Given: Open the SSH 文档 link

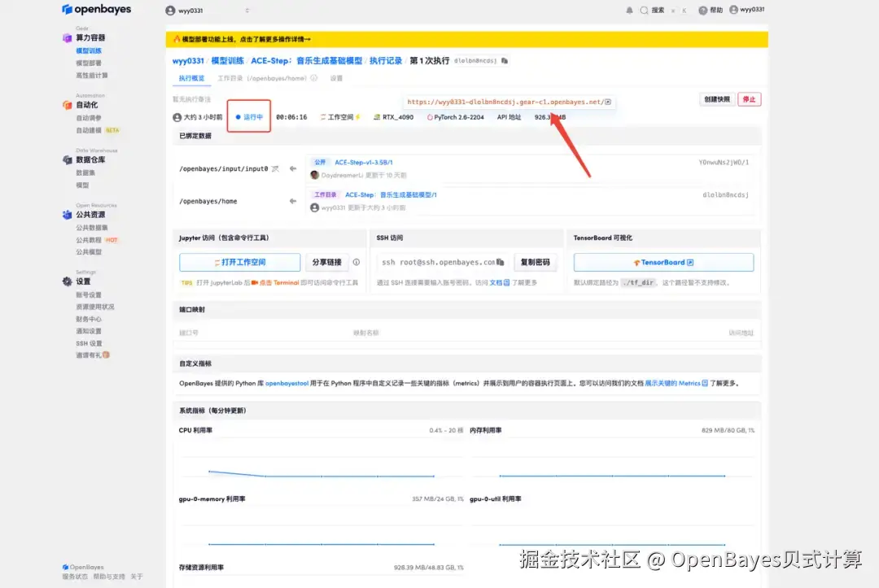Looking at the screenshot, I should 500,282.
